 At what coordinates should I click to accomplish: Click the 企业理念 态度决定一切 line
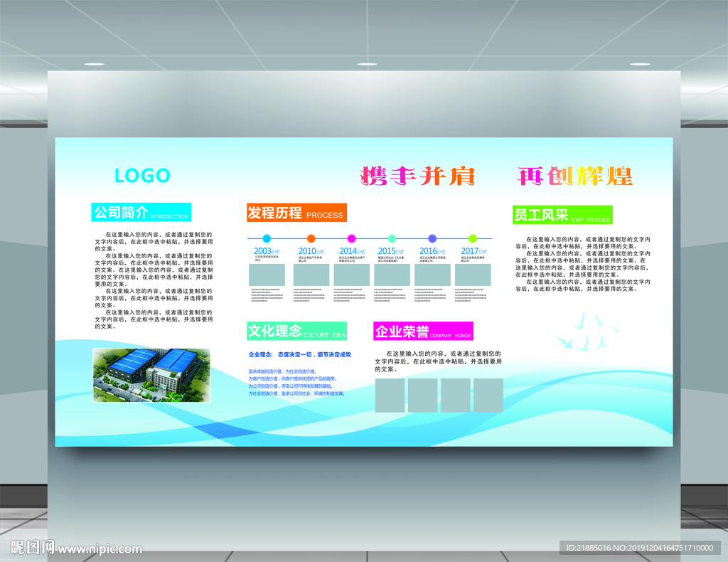click(299, 354)
